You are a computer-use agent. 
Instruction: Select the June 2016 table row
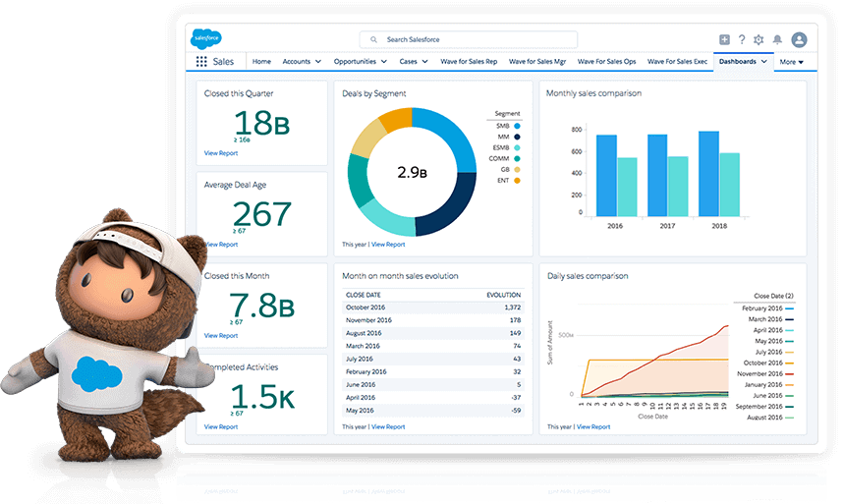click(433, 385)
